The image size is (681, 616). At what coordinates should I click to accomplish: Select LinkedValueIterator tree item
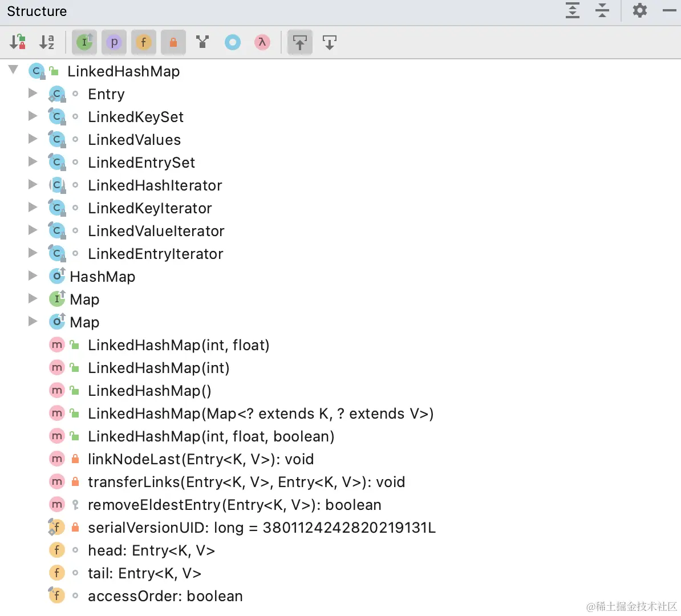point(156,231)
